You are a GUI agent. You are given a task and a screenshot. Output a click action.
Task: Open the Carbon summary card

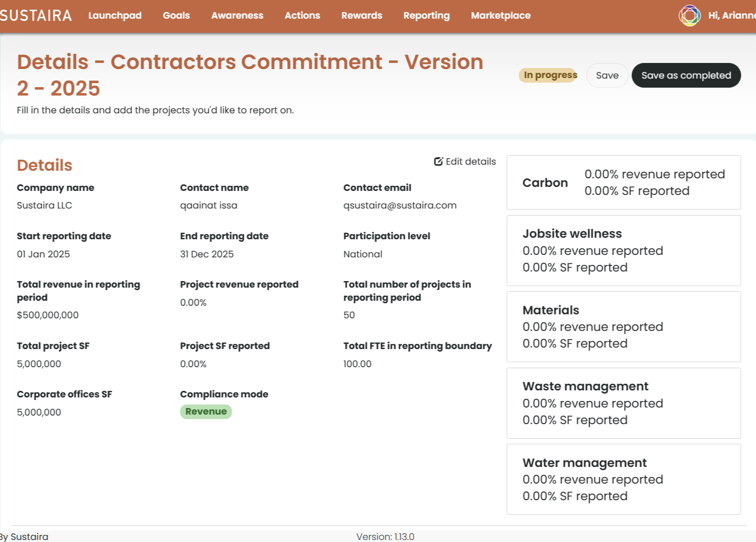pyautogui.click(x=623, y=182)
